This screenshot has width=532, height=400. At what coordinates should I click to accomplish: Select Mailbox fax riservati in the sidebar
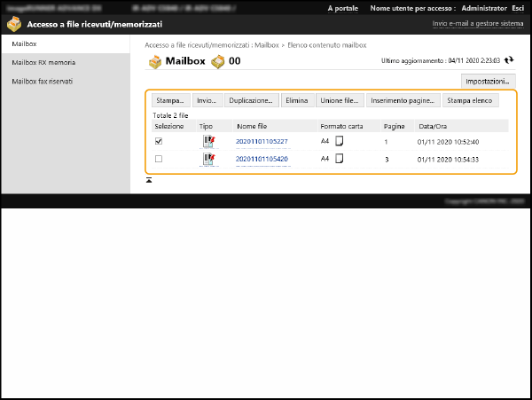[x=43, y=81]
